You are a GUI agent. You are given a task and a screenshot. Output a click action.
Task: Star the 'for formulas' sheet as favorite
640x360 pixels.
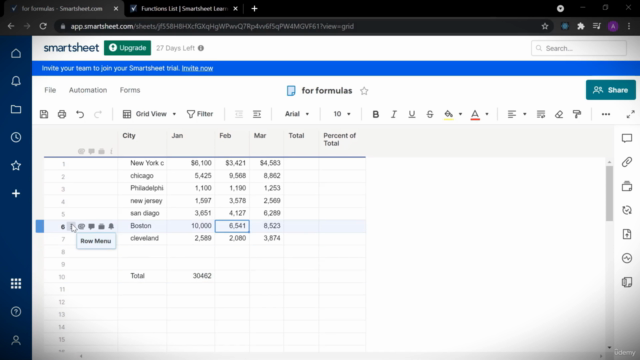point(364,91)
